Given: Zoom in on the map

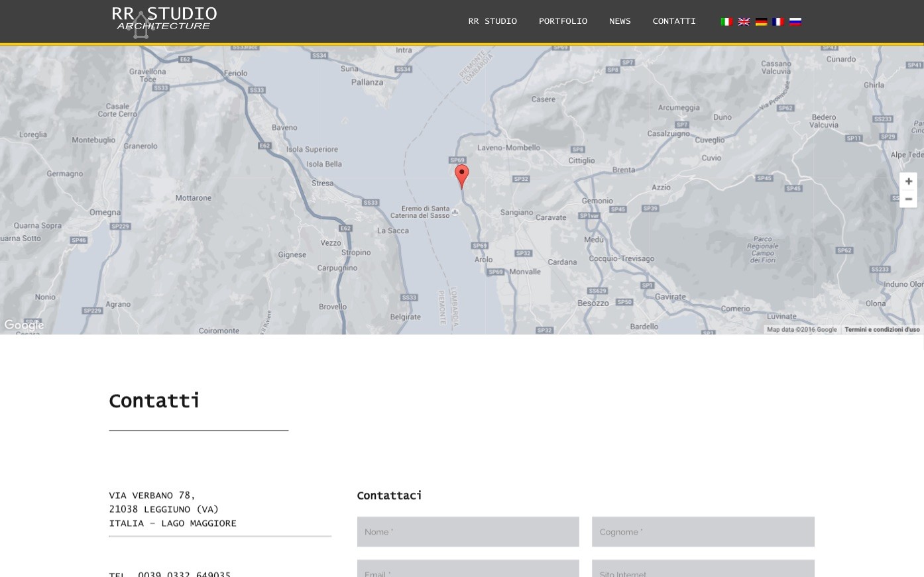Looking at the screenshot, I should [908, 182].
